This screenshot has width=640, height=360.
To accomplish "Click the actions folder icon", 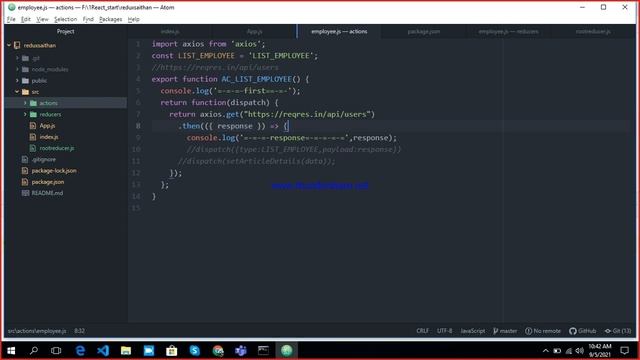I will 33,103.
